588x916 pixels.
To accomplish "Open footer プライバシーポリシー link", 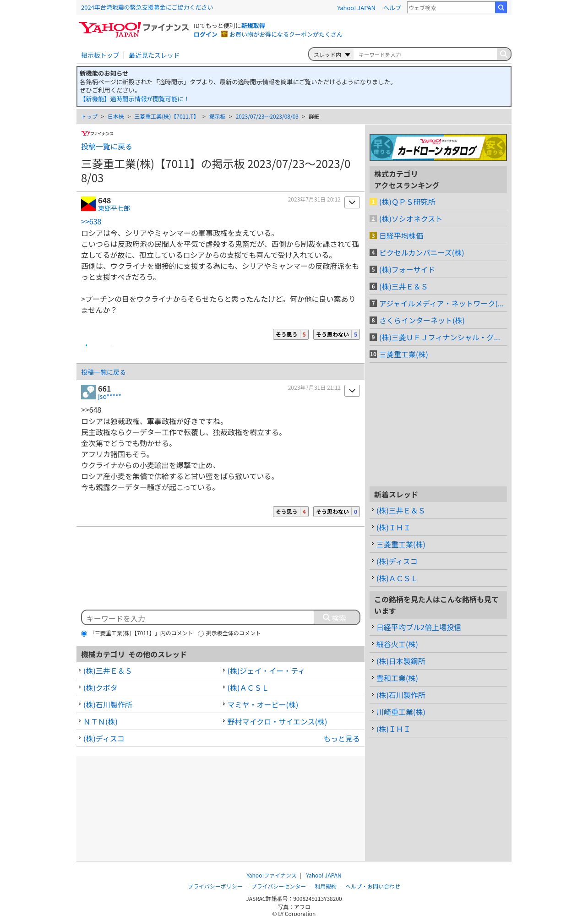I will pyautogui.click(x=215, y=887).
